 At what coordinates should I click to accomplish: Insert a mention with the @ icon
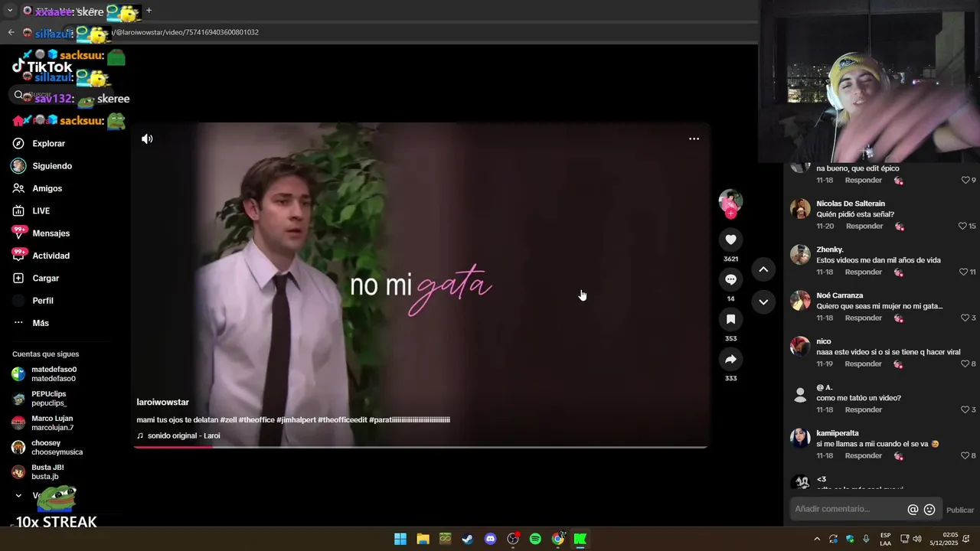coord(913,510)
